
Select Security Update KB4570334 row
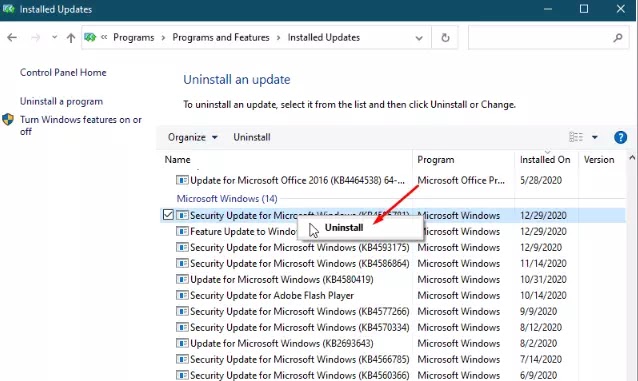click(393, 327)
